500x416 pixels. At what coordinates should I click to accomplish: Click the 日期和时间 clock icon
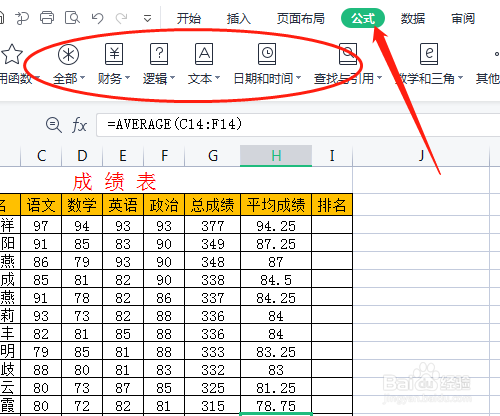point(267,54)
